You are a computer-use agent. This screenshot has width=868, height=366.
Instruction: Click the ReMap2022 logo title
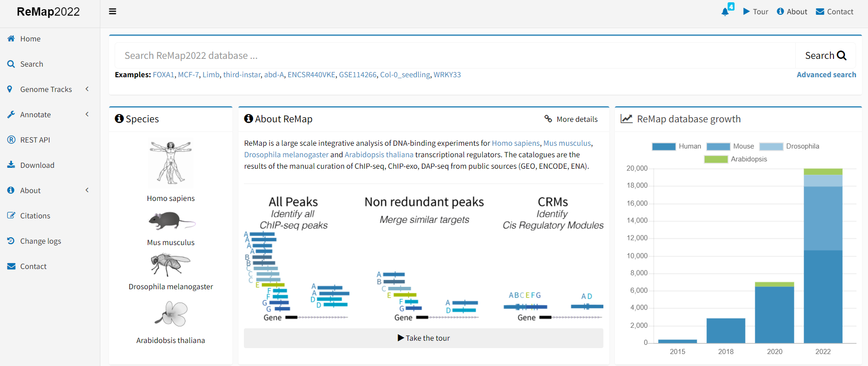point(48,11)
